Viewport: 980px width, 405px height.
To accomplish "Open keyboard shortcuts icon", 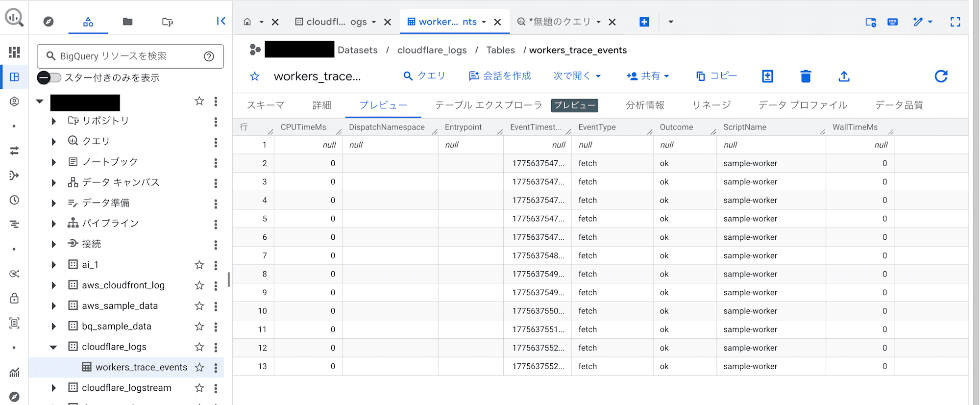I will [x=893, y=22].
